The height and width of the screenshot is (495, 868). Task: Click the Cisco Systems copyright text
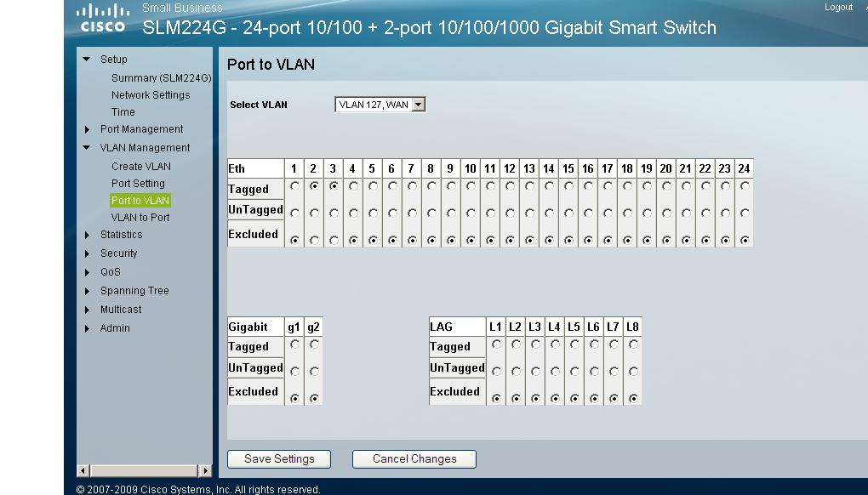tap(198, 489)
